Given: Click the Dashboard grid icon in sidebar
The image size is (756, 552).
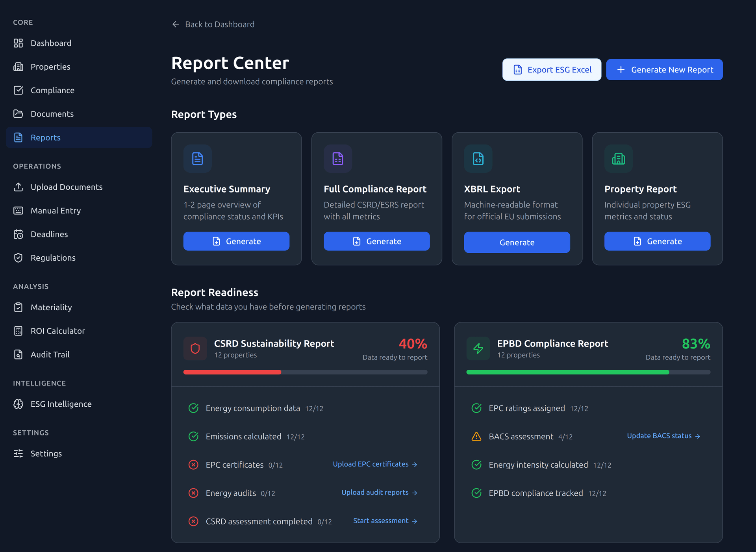Looking at the screenshot, I should tap(18, 43).
